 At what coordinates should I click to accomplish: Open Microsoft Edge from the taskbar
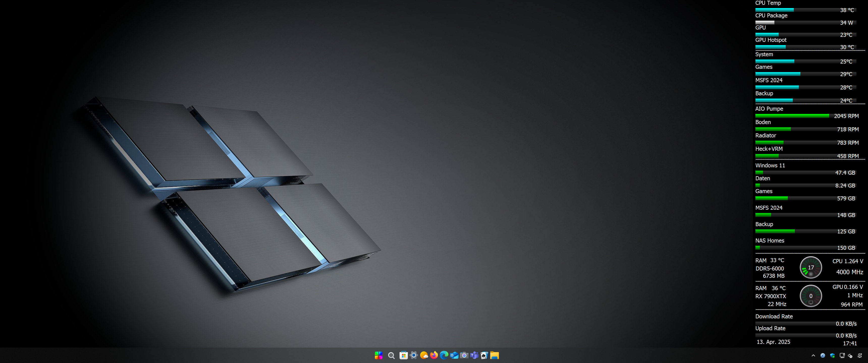[444, 356]
